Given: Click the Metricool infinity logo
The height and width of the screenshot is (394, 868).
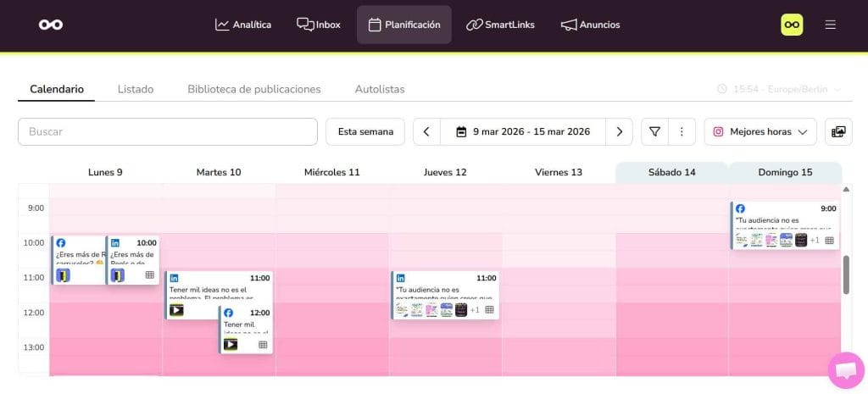Looking at the screenshot, I should (51, 25).
